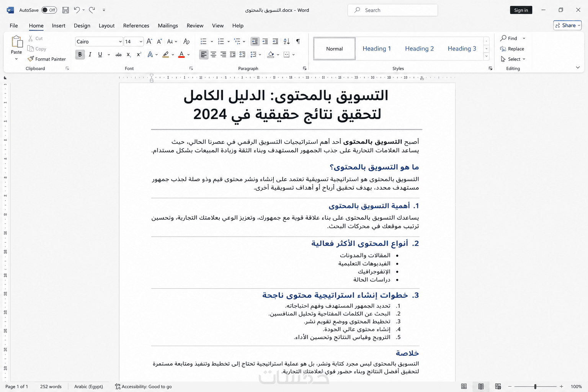Toggle the AutoSave switch
This screenshot has width=588, height=392.
point(49,10)
